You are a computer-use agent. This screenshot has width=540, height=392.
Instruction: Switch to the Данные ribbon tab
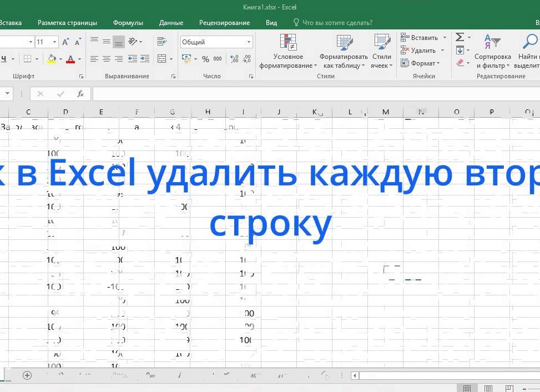coord(171,23)
